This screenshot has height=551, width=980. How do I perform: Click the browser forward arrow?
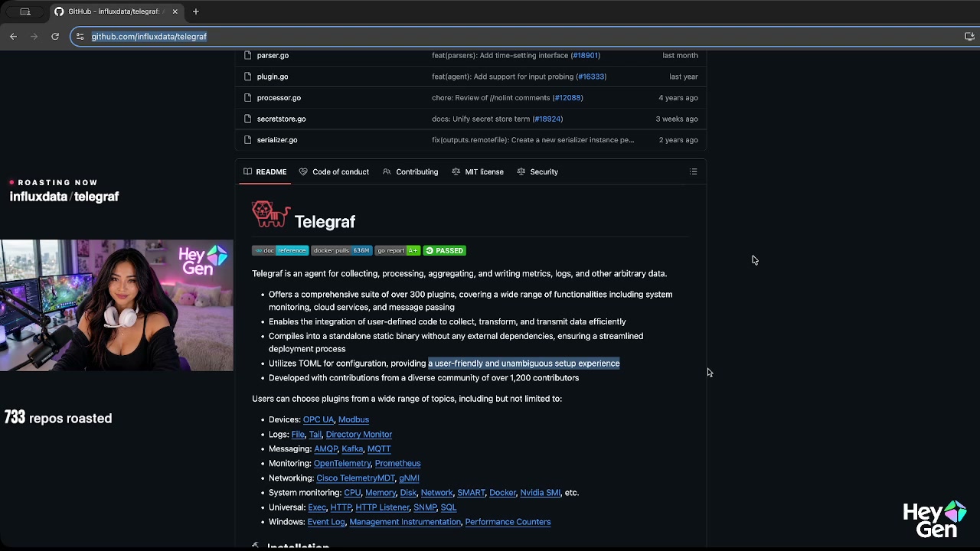click(x=34, y=36)
